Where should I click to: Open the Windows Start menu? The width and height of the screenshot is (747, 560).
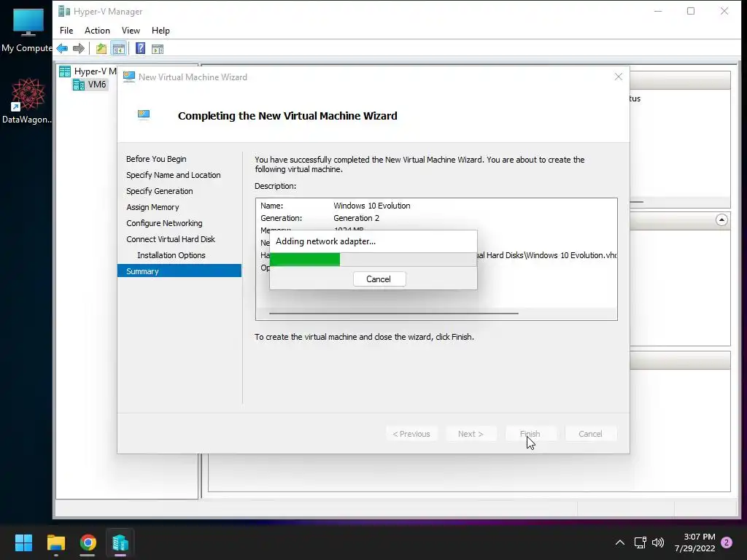pyautogui.click(x=23, y=542)
